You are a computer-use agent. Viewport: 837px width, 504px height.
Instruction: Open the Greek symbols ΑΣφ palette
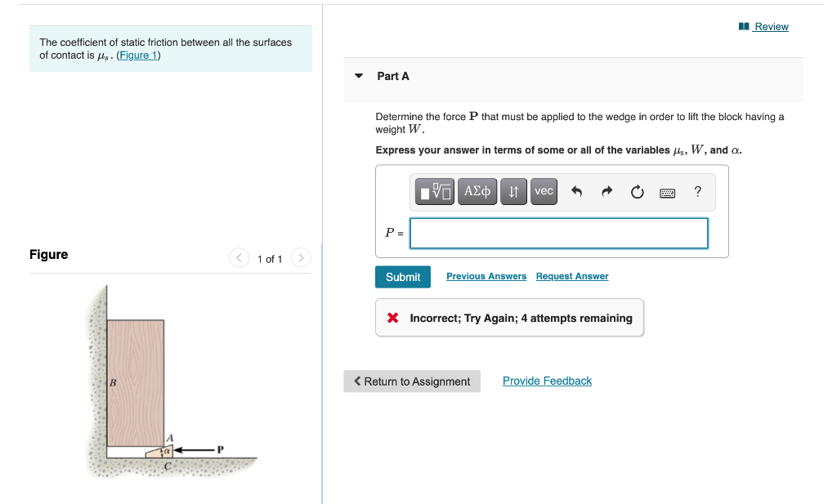coord(477,191)
